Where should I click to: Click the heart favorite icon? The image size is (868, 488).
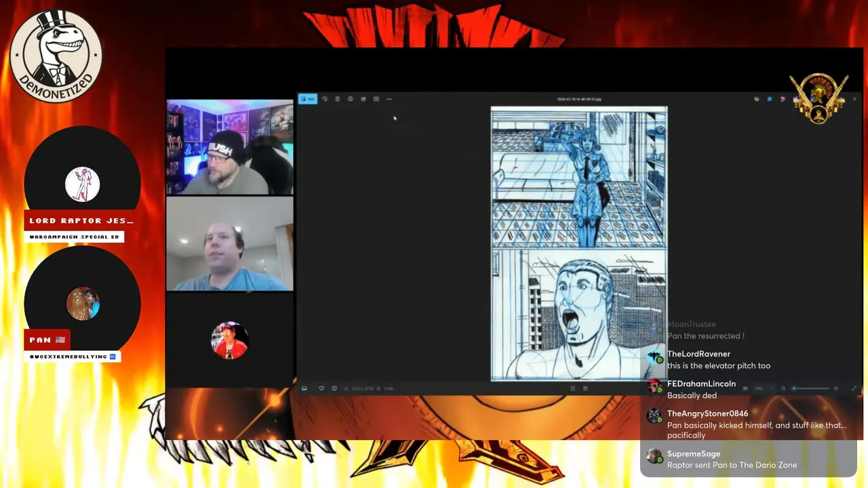(321, 388)
